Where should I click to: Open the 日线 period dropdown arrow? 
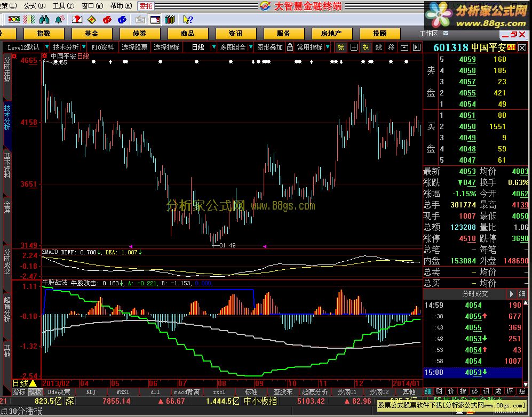point(213,47)
